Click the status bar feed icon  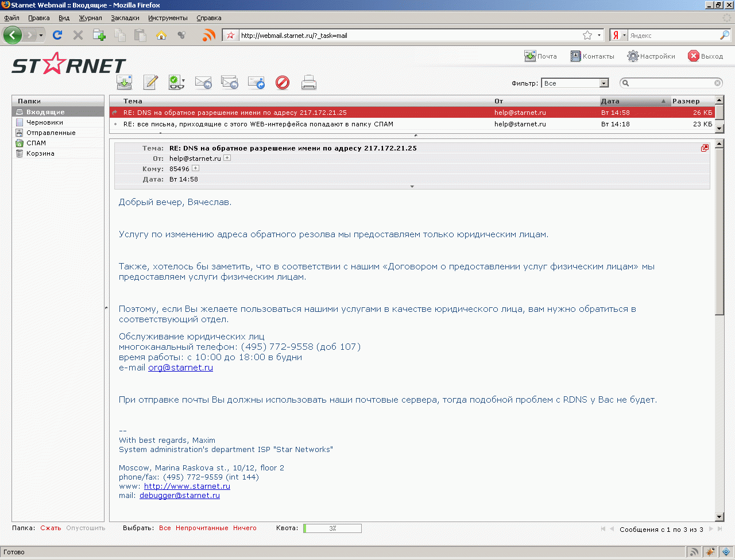click(x=694, y=552)
